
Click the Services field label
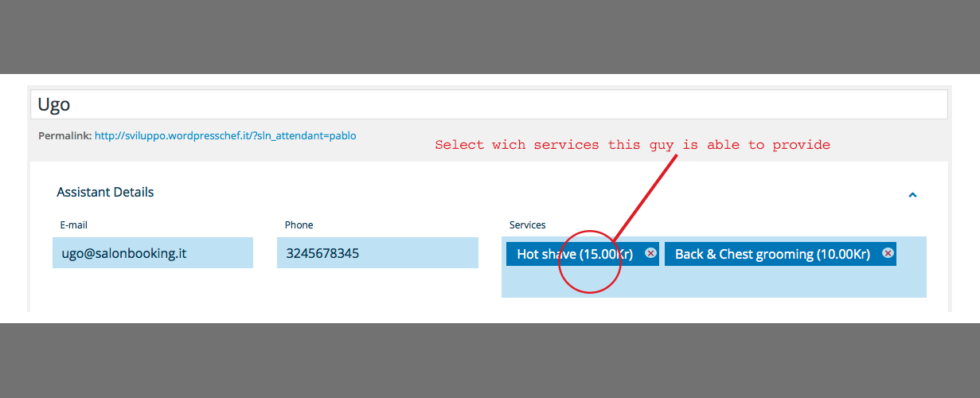pyautogui.click(x=527, y=225)
